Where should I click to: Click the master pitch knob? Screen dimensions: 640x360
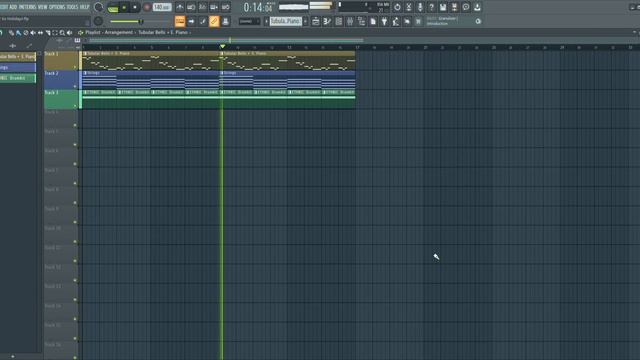click(x=98, y=21)
